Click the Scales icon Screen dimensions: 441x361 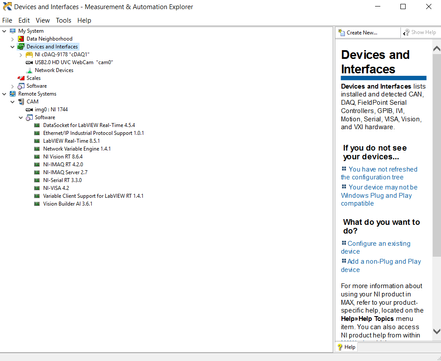(x=21, y=78)
